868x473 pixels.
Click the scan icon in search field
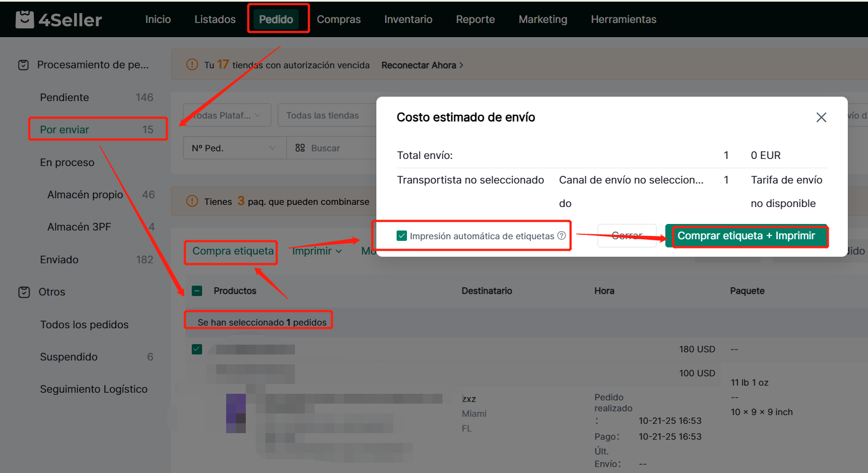[x=300, y=148]
